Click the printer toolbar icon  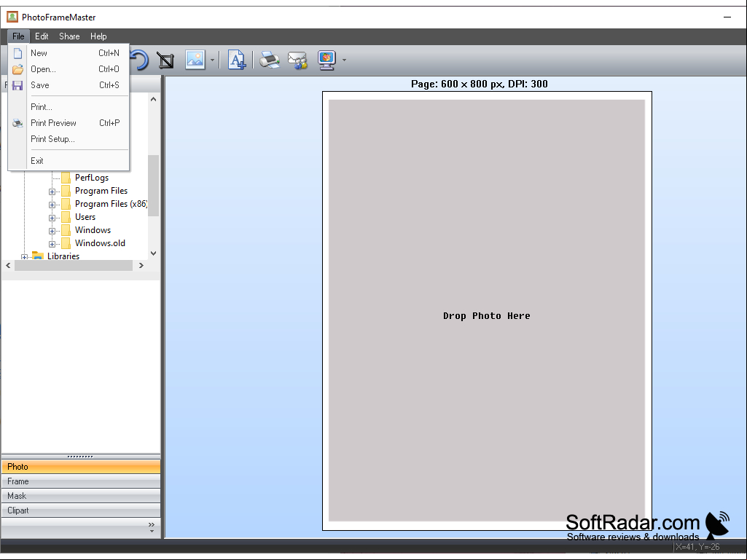pos(270,60)
